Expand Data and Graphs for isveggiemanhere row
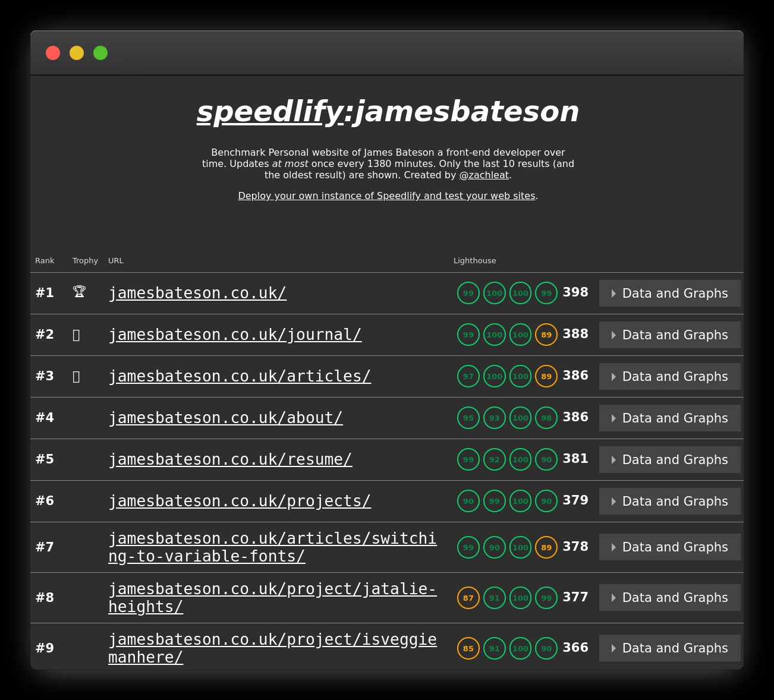774x700 pixels. coord(669,648)
